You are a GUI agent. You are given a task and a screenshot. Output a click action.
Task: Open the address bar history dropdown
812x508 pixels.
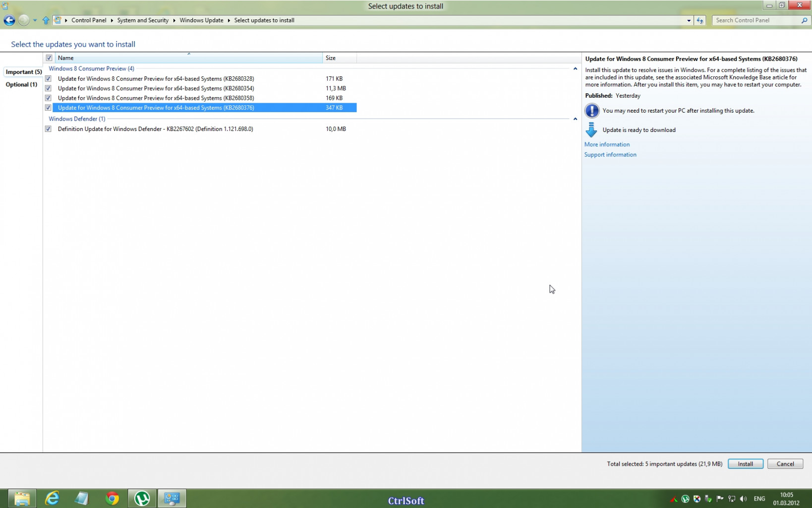689,20
